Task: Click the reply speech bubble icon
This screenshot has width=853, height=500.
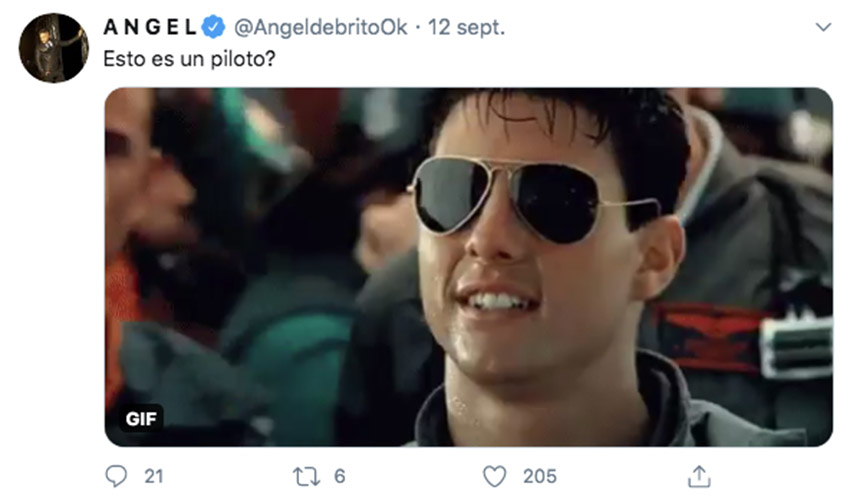Action: tap(116, 476)
